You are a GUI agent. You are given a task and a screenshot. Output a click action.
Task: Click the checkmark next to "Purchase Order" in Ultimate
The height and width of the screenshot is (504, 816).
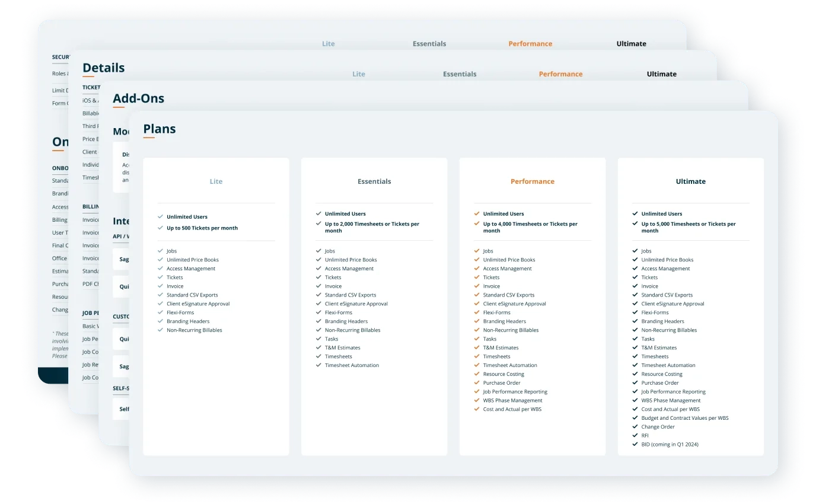[x=635, y=382]
